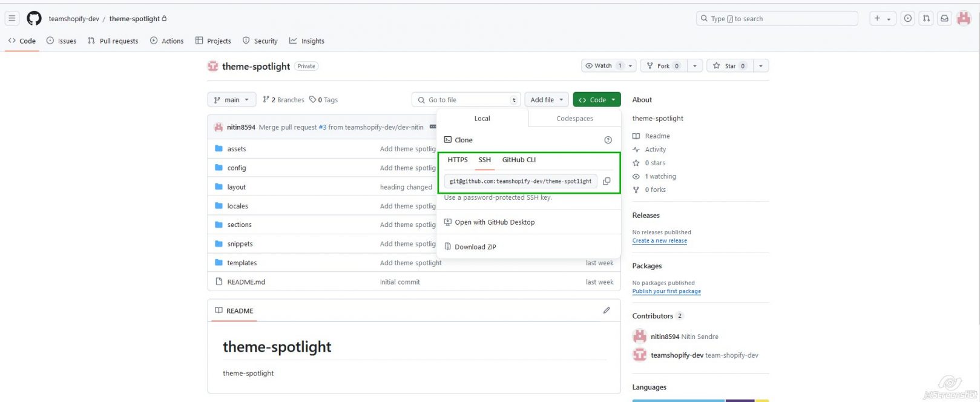This screenshot has height=402, width=980.
Task: Edit the README with the pencil icon
Action: pyautogui.click(x=607, y=311)
